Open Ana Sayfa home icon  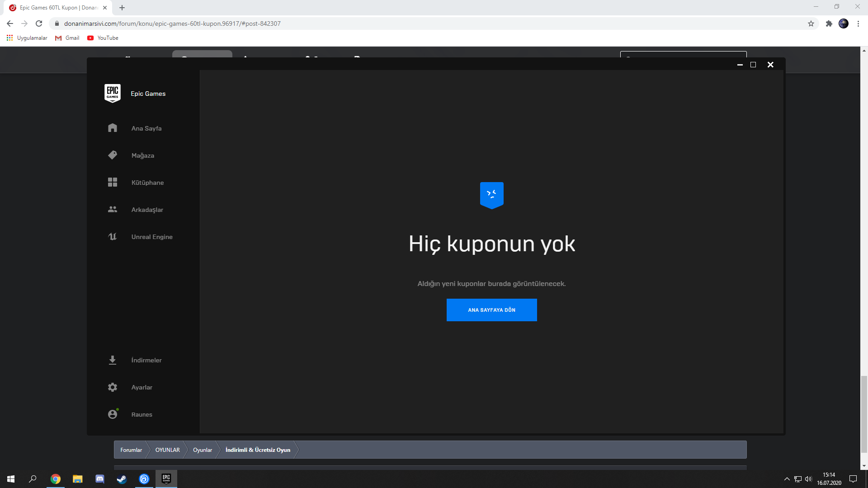click(113, 128)
